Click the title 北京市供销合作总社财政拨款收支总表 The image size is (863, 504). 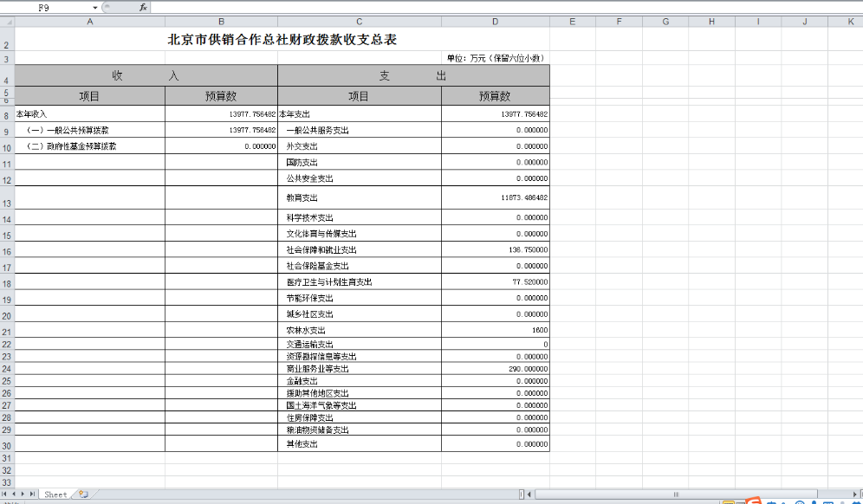click(x=282, y=40)
